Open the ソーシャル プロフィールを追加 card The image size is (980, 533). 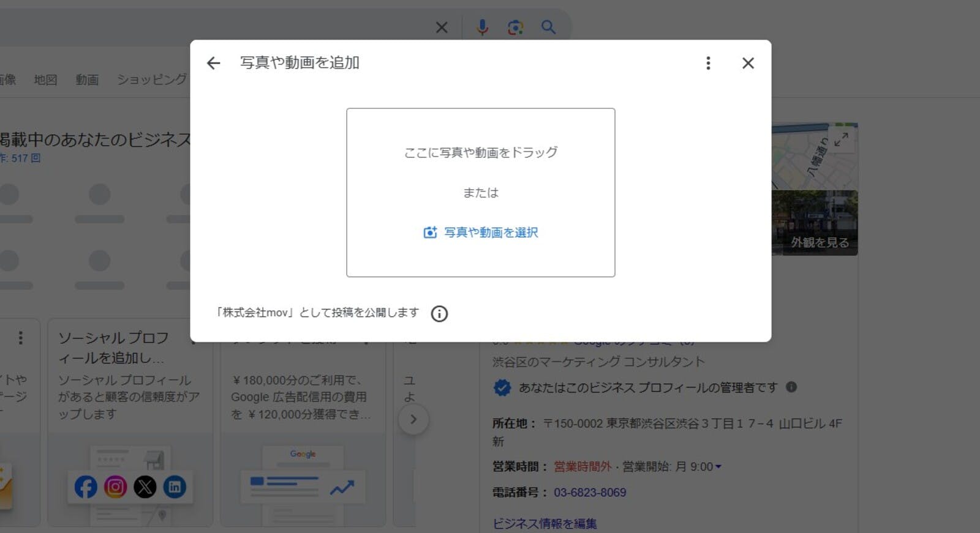coord(130,422)
